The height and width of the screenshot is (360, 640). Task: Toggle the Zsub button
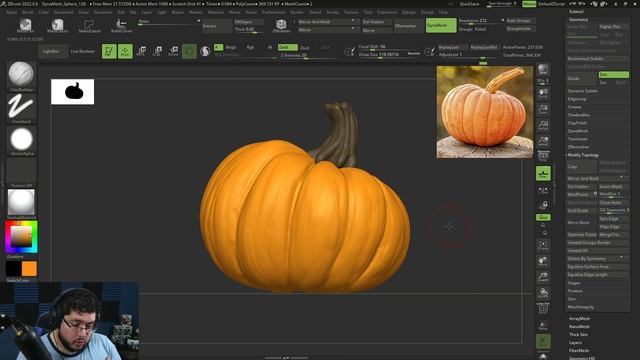pos(304,47)
